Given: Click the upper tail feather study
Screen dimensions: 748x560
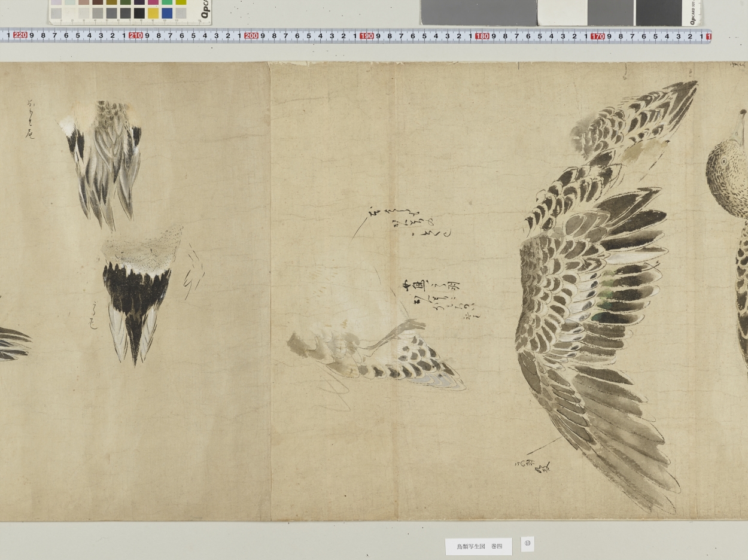Looking at the screenshot, I should 101,165.
